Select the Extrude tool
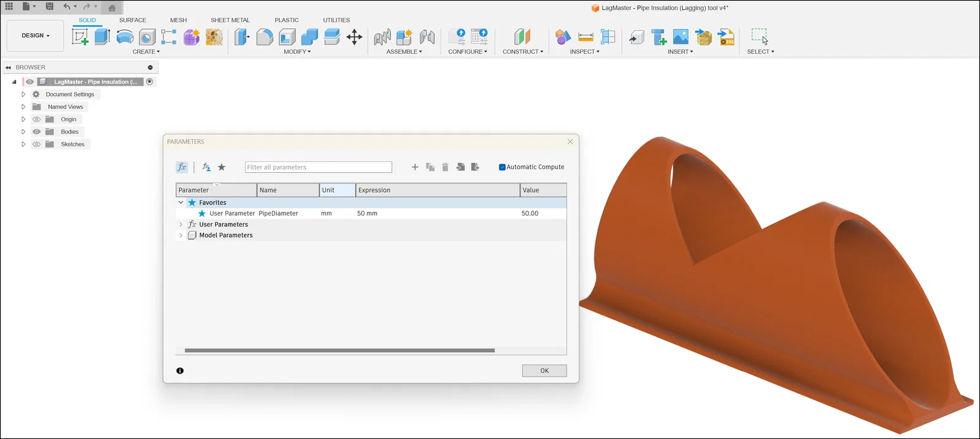980x439 pixels. click(x=102, y=37)
